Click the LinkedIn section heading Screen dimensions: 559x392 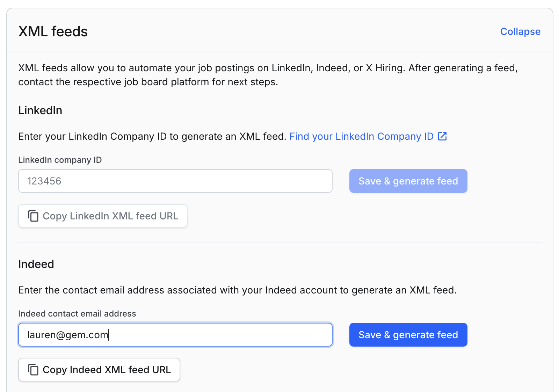tap(40, 110)
